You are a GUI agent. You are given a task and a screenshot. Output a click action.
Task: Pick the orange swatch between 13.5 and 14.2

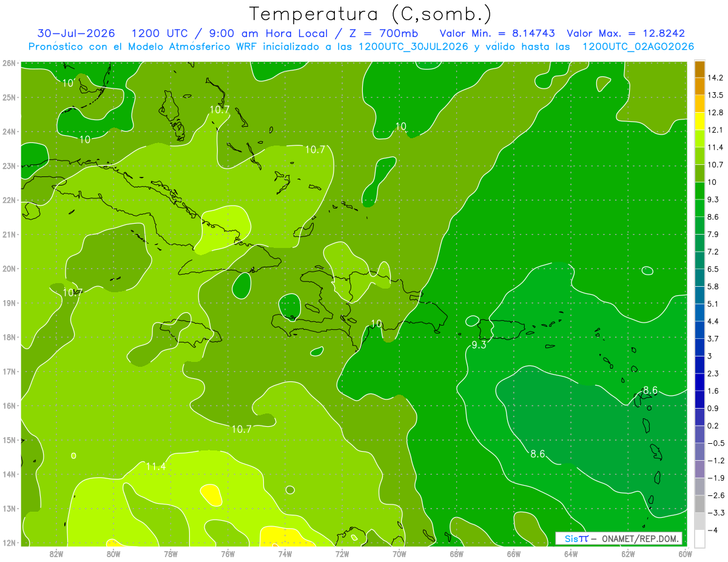[699, 86]
